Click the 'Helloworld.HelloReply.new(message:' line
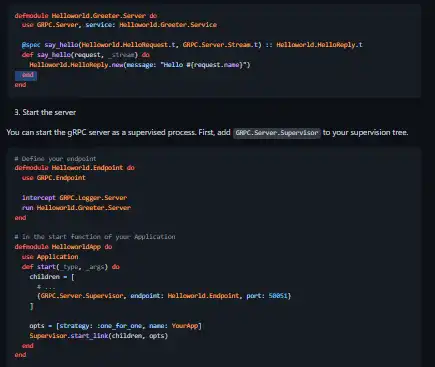 tap(140, 65)
